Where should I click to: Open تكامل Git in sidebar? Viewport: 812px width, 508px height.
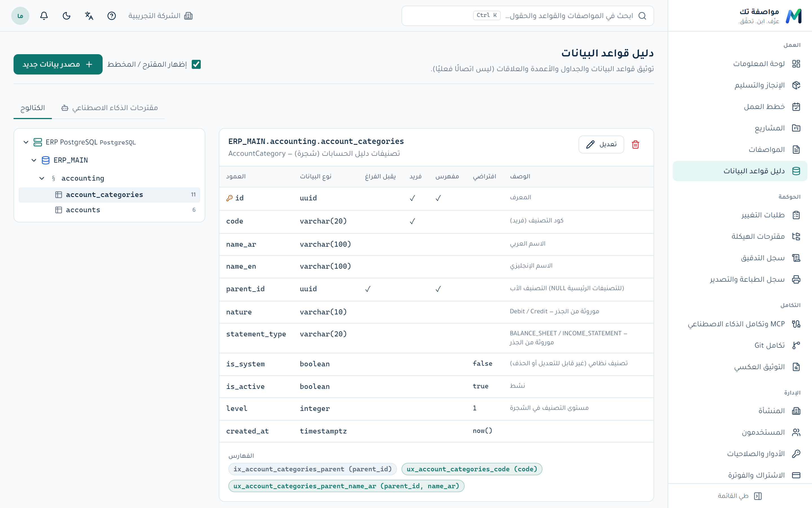tap(740, 345)
